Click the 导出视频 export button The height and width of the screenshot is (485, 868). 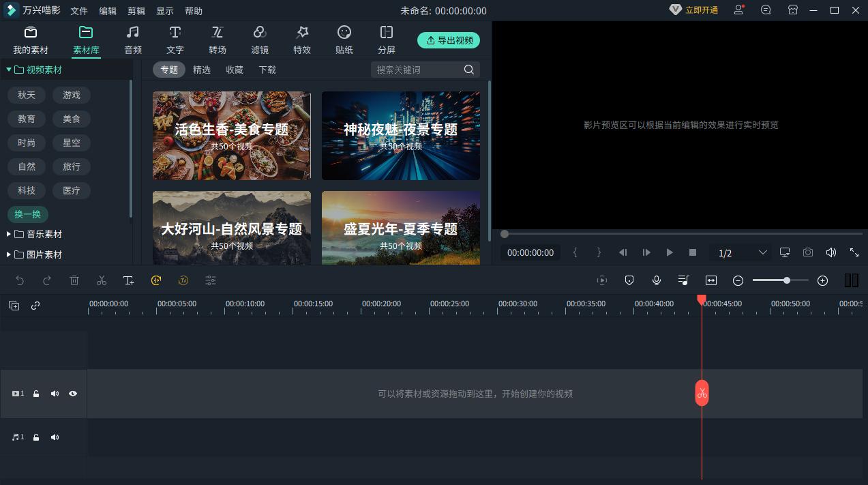448,40
